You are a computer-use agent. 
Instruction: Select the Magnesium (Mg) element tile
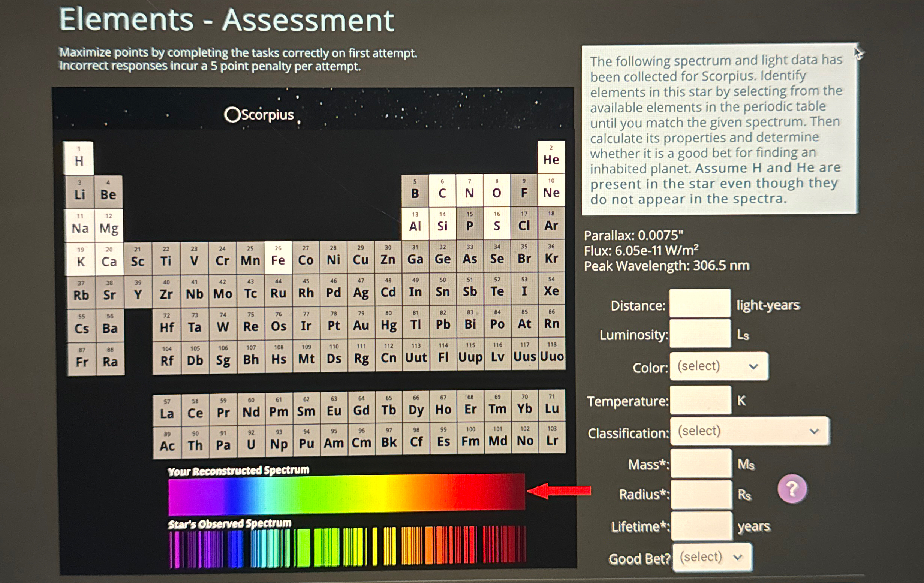click(109, 225)
